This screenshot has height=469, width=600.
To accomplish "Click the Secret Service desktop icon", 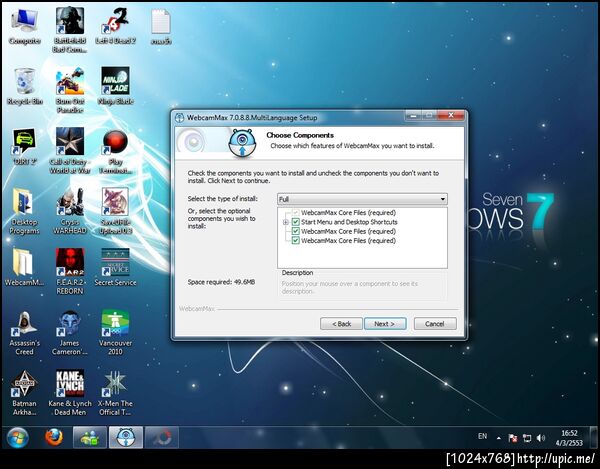I will (x=115, y=268).
